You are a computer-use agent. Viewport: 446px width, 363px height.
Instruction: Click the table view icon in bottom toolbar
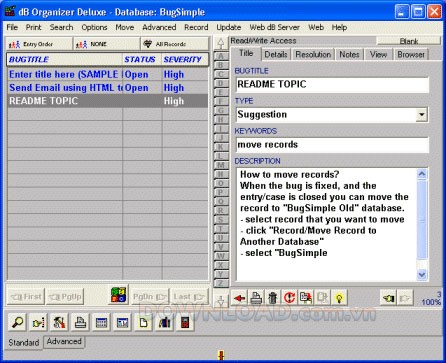click(x=101, y=322)
